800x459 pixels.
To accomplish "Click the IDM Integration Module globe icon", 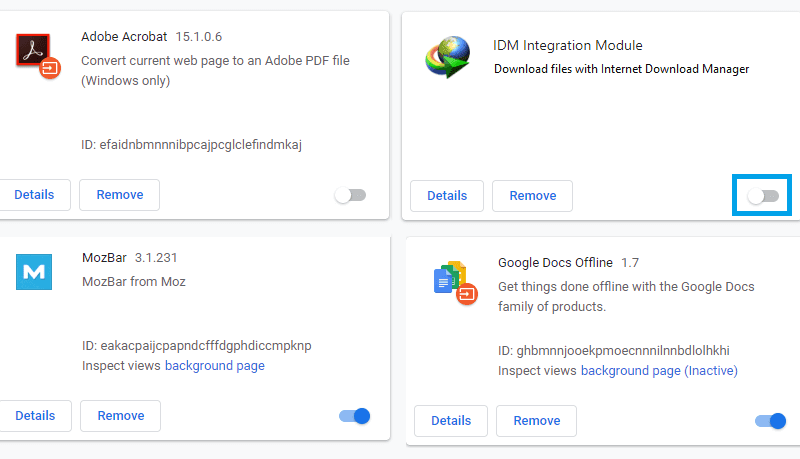I will pos(447,57).
